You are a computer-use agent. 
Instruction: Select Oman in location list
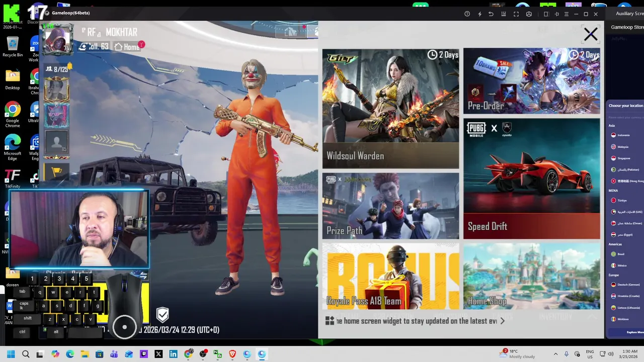(627, 223)
